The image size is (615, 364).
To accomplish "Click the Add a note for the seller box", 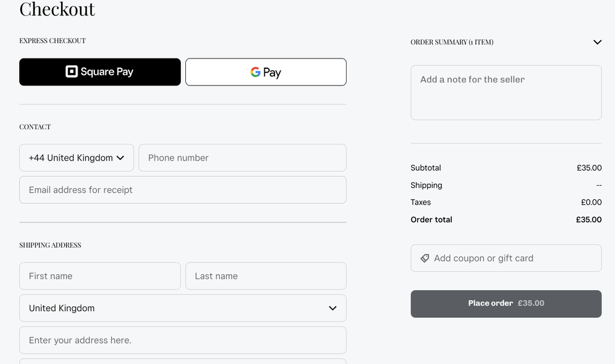I will (x=506, y=92).
